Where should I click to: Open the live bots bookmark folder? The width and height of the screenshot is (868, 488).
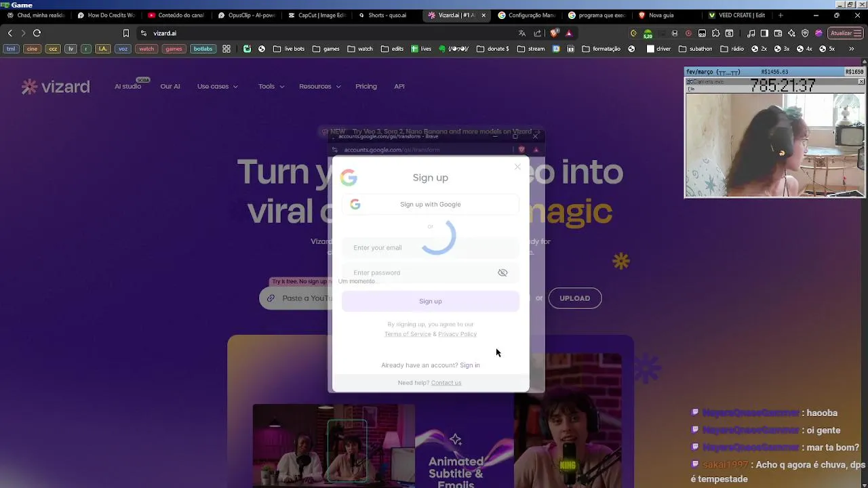tap(289, 49)
